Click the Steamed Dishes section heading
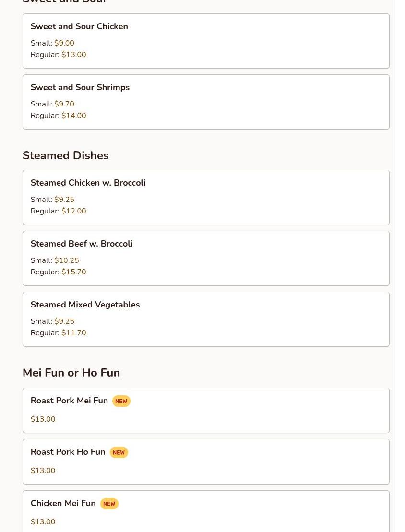 (x=65, y=155)
